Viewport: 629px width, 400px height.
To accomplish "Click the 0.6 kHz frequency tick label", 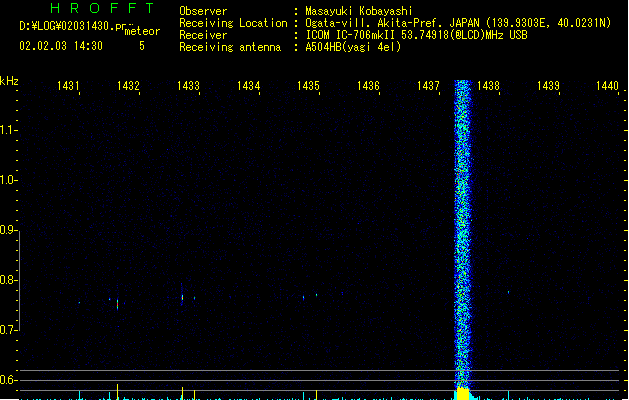I will (x=8, y=380).
